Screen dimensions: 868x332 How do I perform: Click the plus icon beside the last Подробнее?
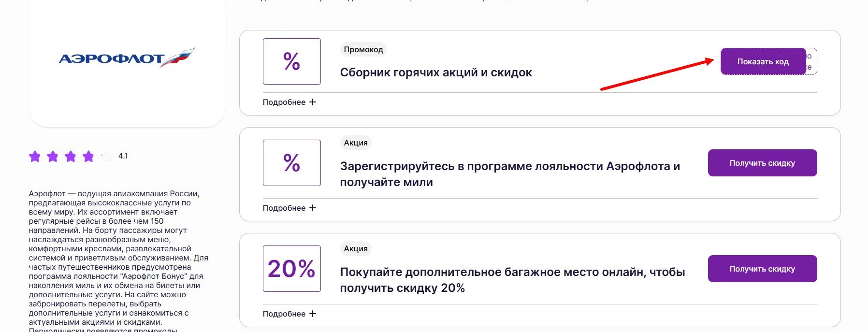point(314,314)
